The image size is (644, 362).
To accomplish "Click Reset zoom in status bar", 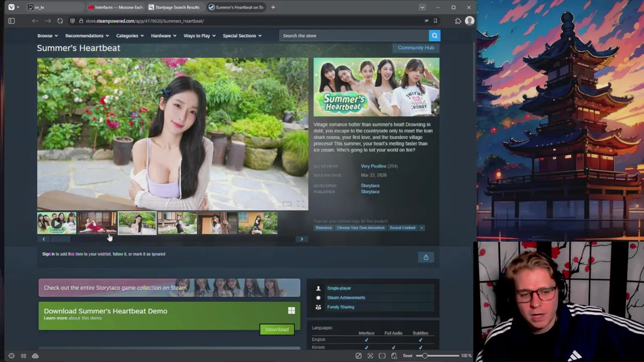I will (408, 355).
